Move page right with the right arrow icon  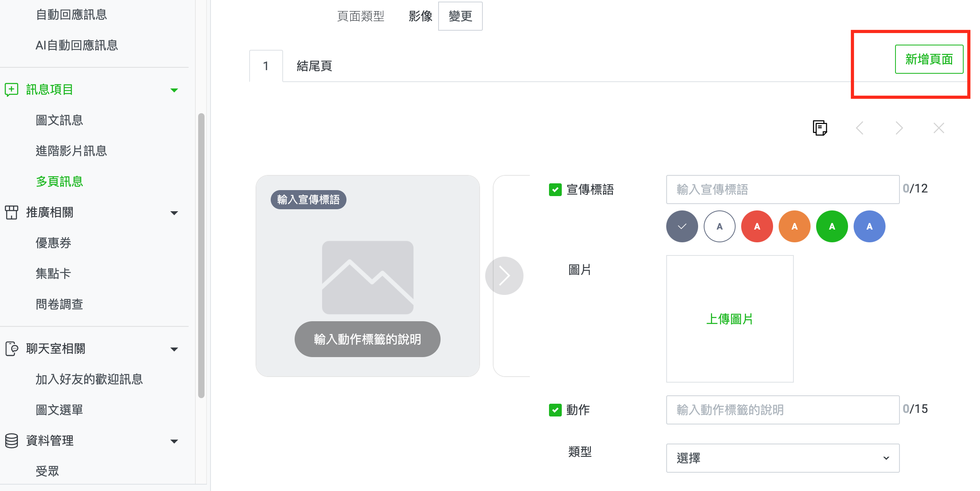(899, 128)
